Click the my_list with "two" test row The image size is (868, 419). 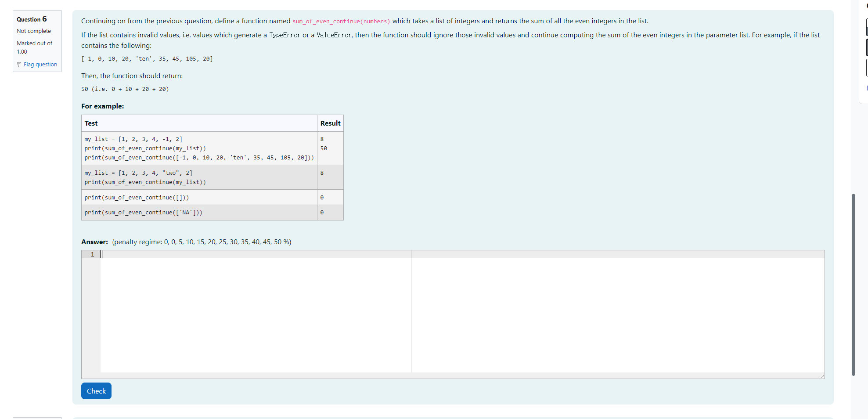tap(199, 177)
